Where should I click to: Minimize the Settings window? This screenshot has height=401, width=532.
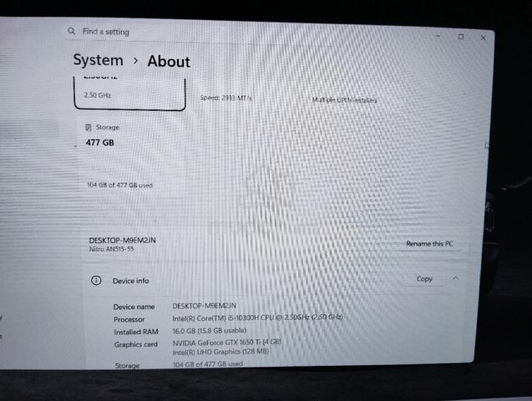tap(438, 36)
